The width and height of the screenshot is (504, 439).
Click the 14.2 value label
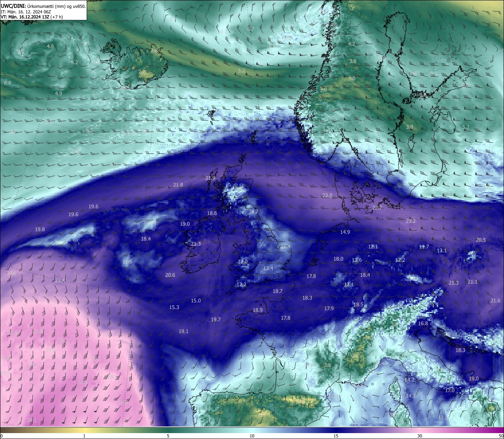click(x=410, y=380)
